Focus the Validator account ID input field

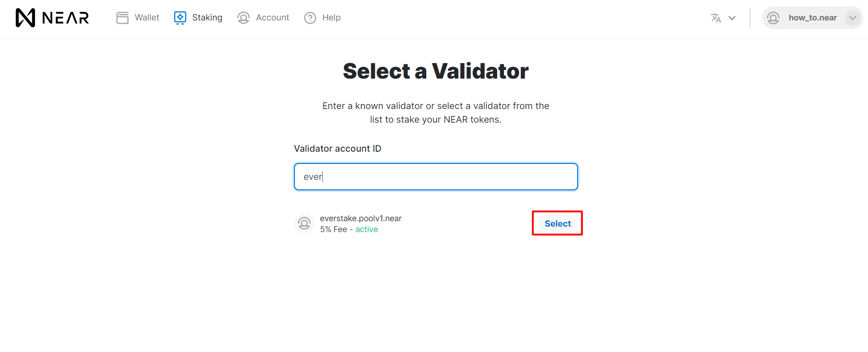click(x=435, y=177)
